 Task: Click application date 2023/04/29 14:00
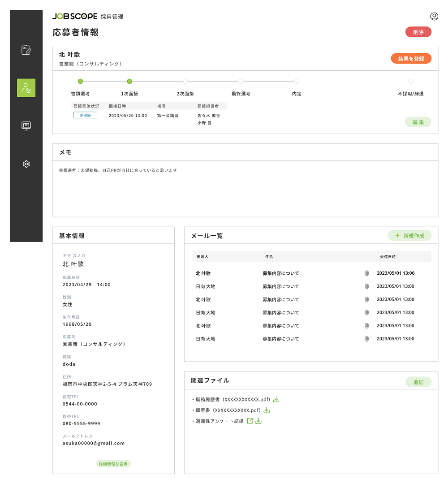click(86, 284)
